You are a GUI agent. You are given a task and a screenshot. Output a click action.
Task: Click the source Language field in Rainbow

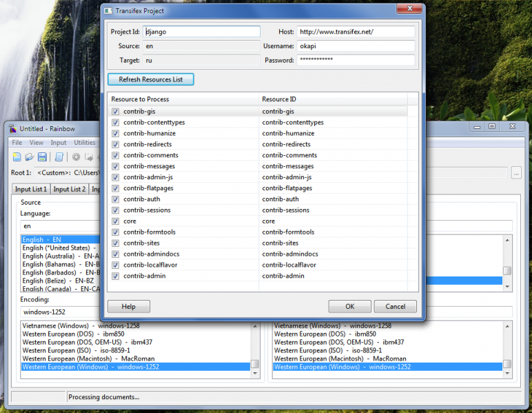click(x=61, y=226)
